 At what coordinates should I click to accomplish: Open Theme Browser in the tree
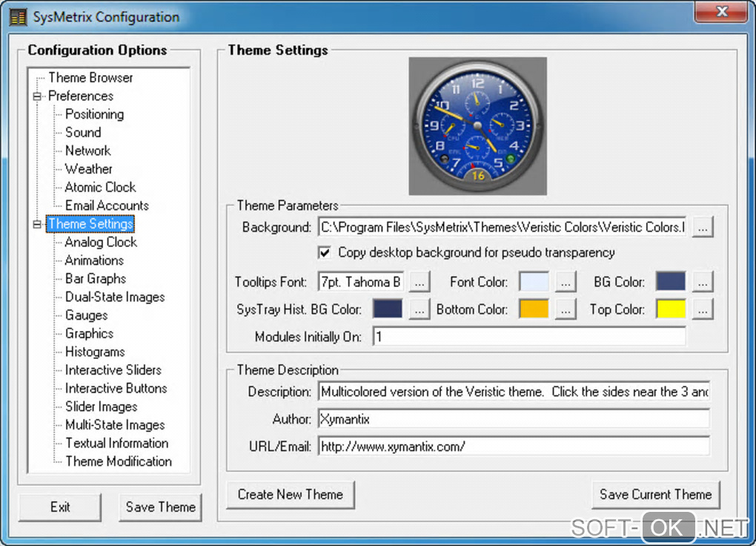click(90, 78)
